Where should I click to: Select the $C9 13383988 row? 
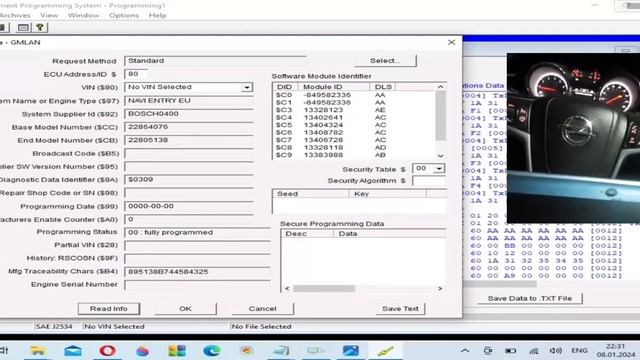353,155
